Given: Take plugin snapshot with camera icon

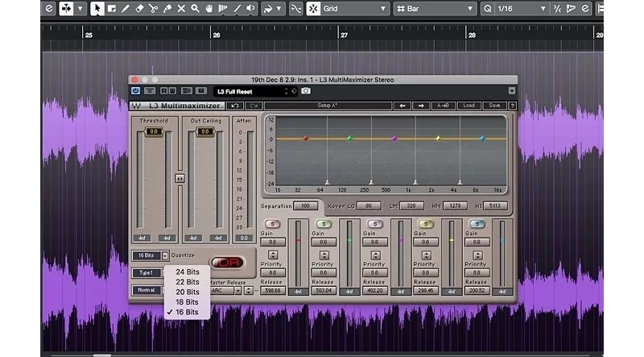Looking at the screenshot, I should (306, 91).
